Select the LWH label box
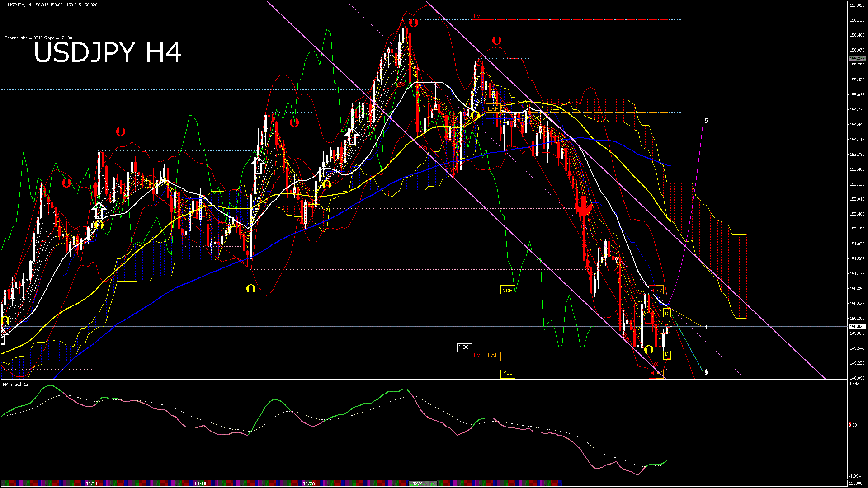Screen dimensions: 868x488 pos(493,109)
